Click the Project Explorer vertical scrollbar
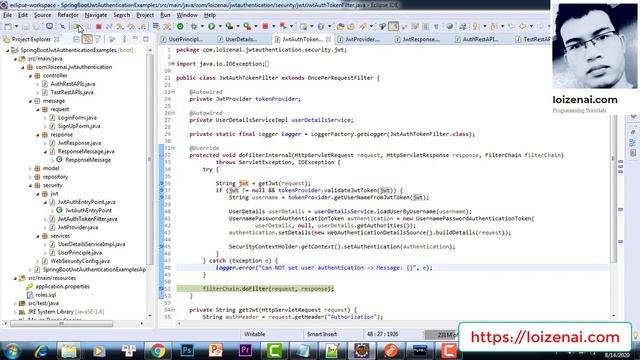 click(x=150, y=159)
